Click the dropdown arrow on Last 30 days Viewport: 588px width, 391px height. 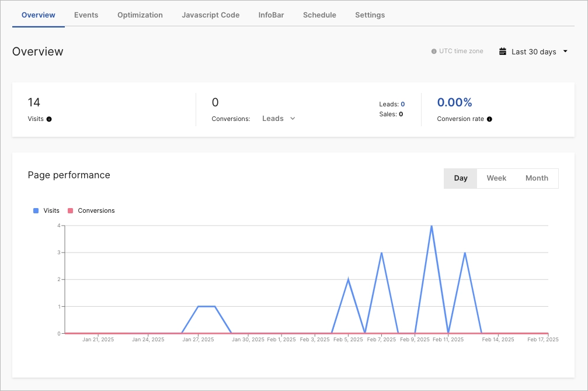(565, 51)
